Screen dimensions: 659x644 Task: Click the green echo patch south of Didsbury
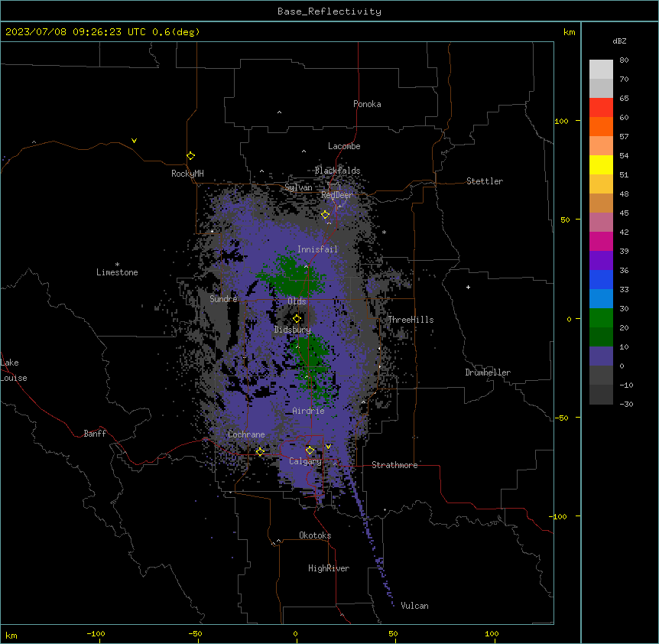pyautogui.click(x=312, y=366)
